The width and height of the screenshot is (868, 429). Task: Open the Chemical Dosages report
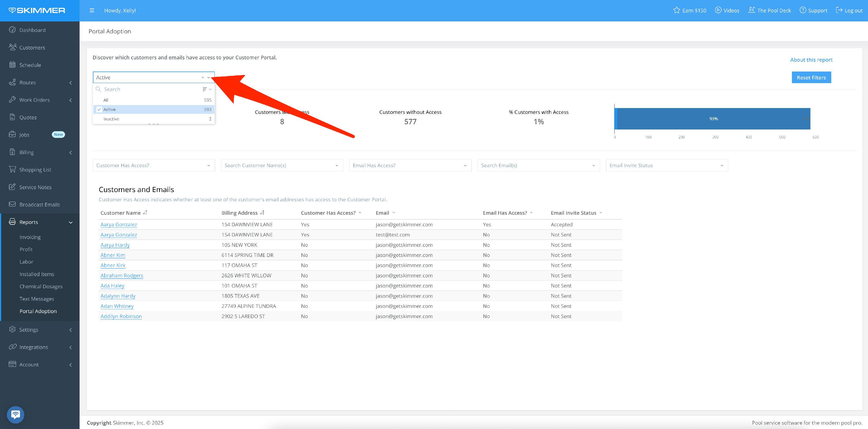(x=41, y=286)
